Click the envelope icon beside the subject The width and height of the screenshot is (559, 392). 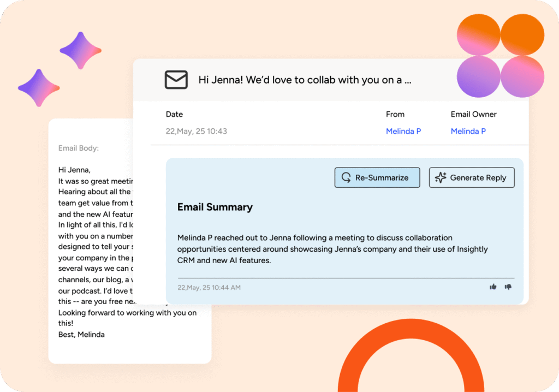[176, 80]
